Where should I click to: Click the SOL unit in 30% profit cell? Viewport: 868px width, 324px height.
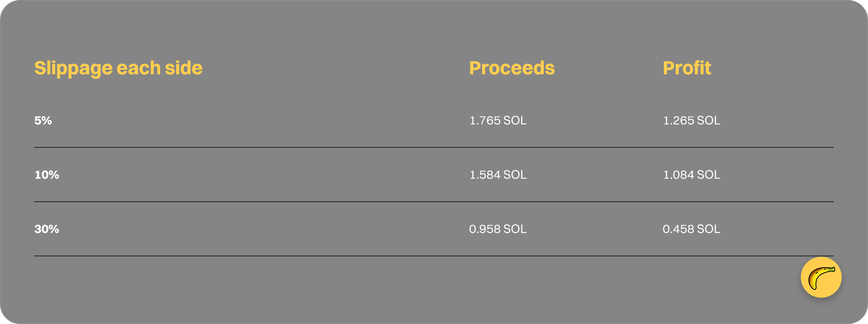pyautogui.click(x=709, y=229)
